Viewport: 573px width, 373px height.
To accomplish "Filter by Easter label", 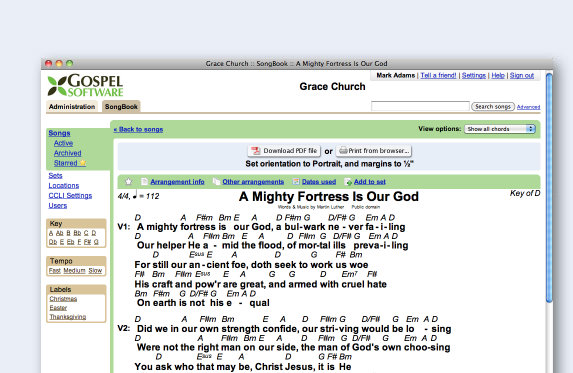I will (58, 308).
